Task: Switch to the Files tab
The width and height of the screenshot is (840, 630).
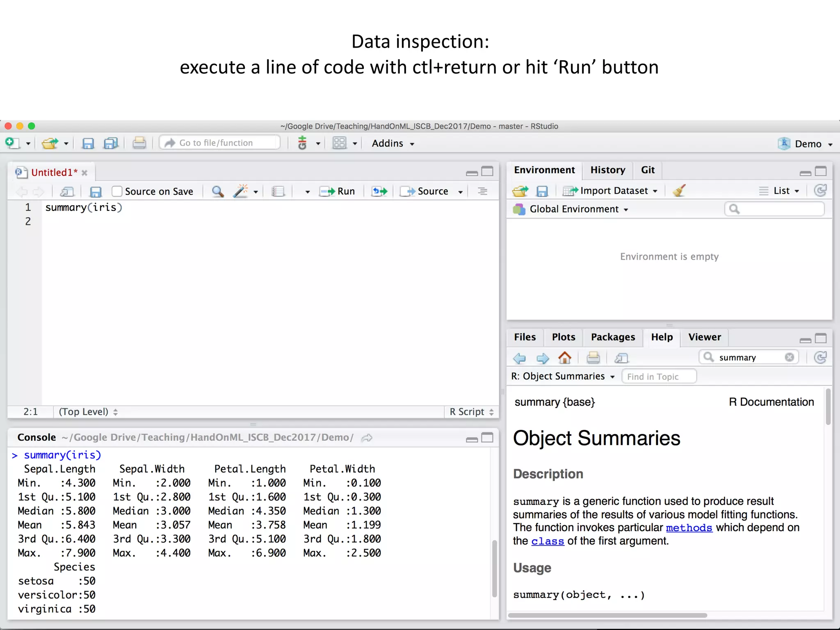Action: click(525, 337)
